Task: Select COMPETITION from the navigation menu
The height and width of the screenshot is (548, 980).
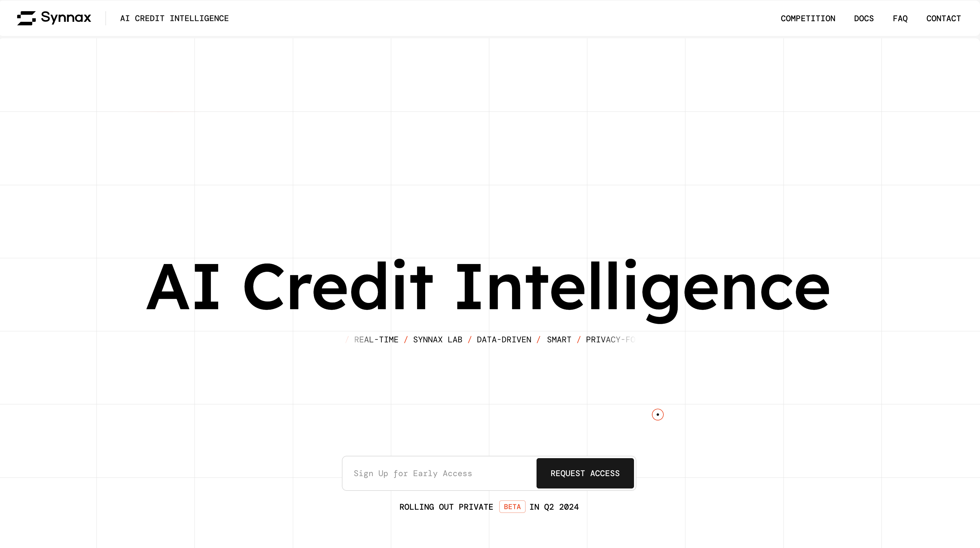Action: tap(808, 18)
